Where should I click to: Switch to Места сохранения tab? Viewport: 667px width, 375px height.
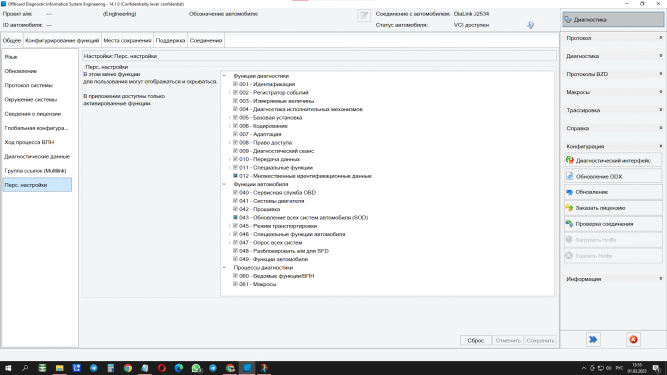pos(127,40)
